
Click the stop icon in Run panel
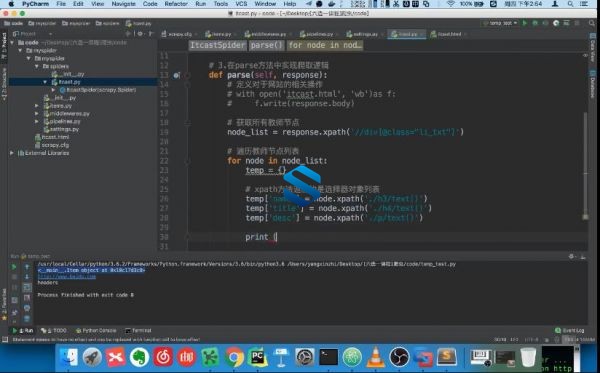point(14,277)
